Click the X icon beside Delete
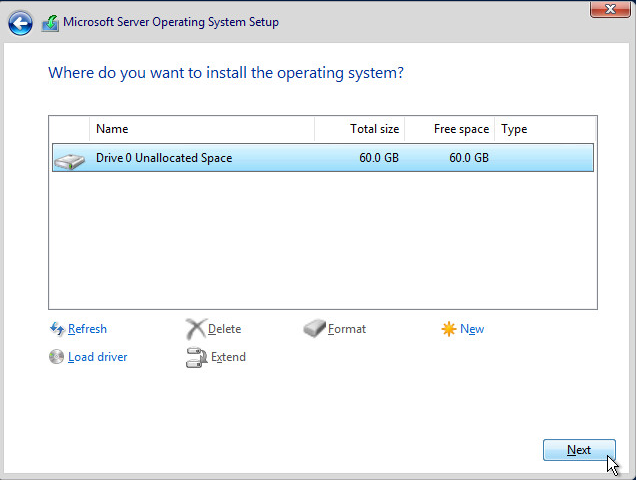 (195, 329)
